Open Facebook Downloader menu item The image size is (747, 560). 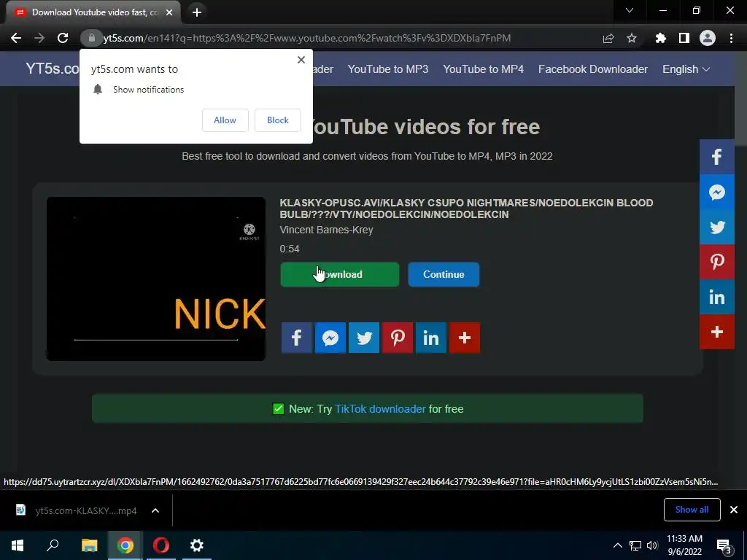(x=592, y=69)
